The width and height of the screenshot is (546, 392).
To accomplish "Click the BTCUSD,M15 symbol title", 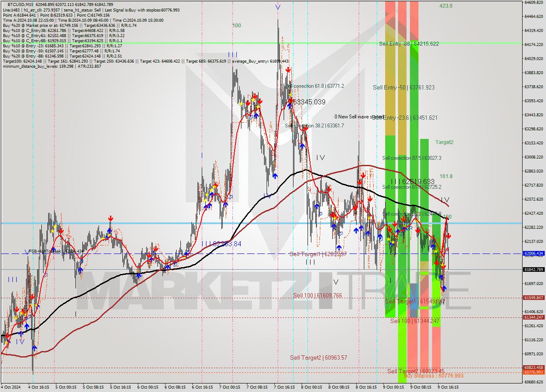I will (x=20, y=4).
